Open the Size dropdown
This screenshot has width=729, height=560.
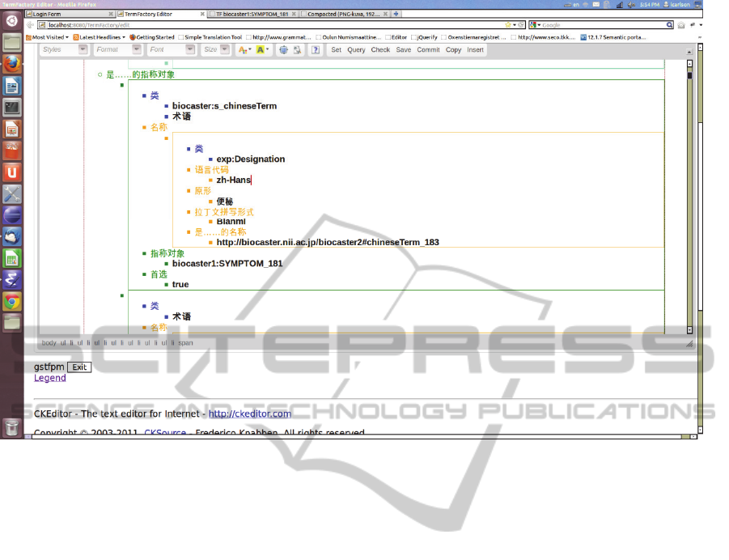point(216,50)
